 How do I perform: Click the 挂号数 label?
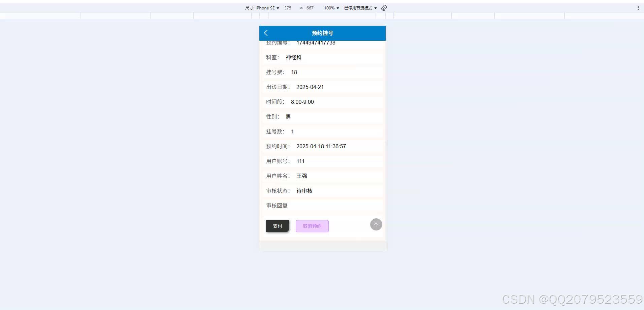click(x=275, y=131)
